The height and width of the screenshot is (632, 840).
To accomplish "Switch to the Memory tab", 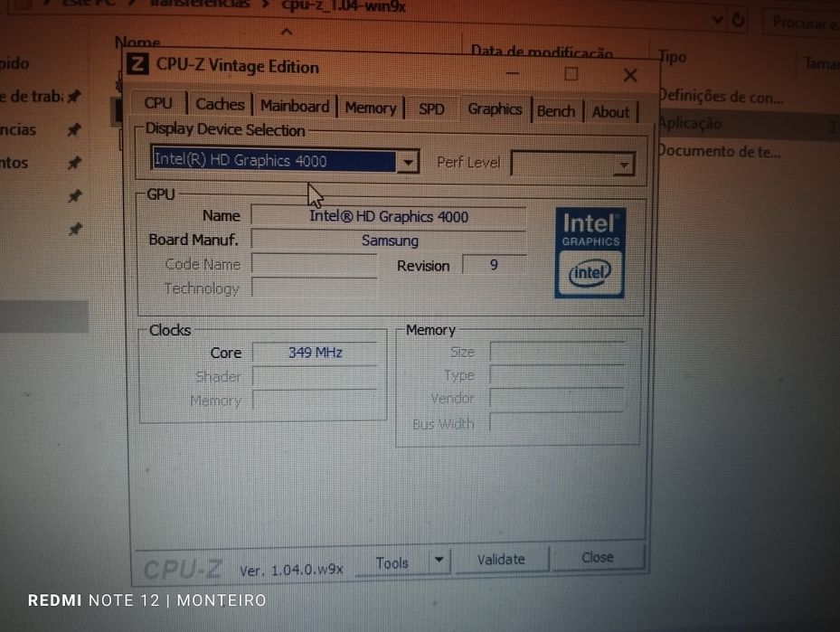I will (x=370, y=108).
